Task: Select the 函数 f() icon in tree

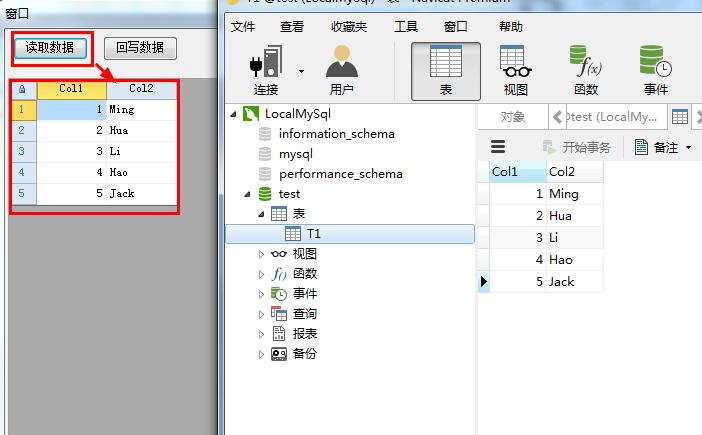Action: (x=279, y=274)
